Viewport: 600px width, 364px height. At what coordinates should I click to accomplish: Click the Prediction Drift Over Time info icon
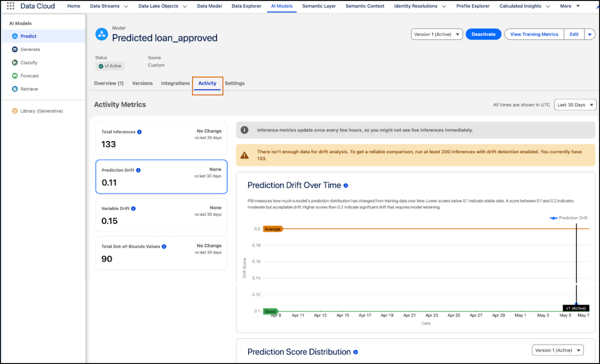pos(346,185)
